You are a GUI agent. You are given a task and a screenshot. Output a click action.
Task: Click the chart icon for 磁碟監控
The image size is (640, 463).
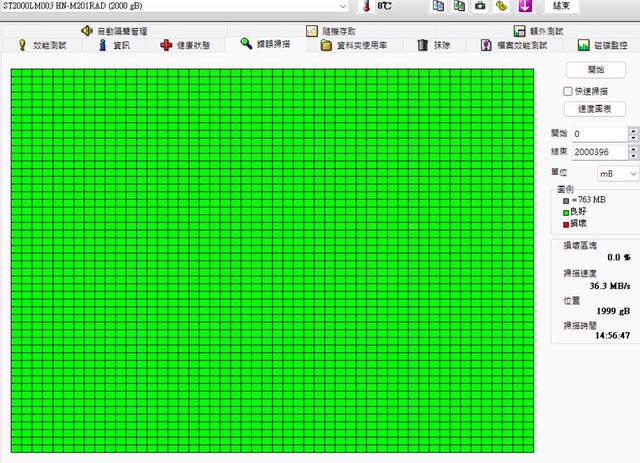(x=583, y=45)
